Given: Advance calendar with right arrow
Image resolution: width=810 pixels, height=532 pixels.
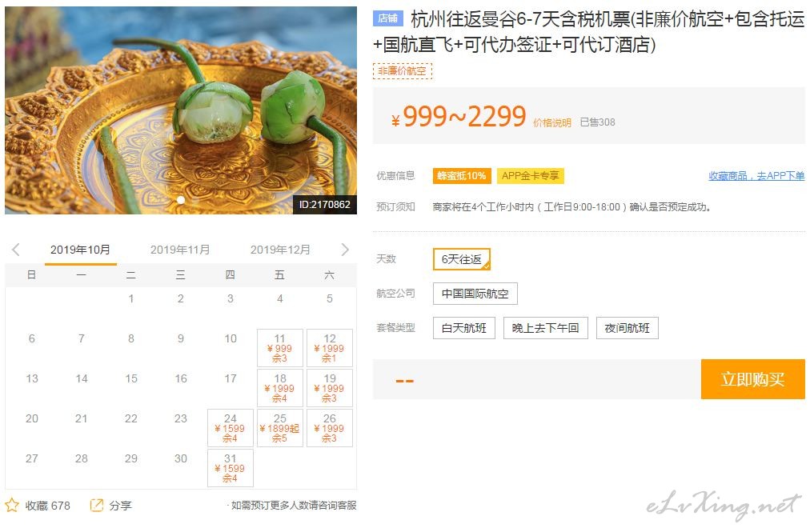Looking at the screenshot, I should point(345,250).
